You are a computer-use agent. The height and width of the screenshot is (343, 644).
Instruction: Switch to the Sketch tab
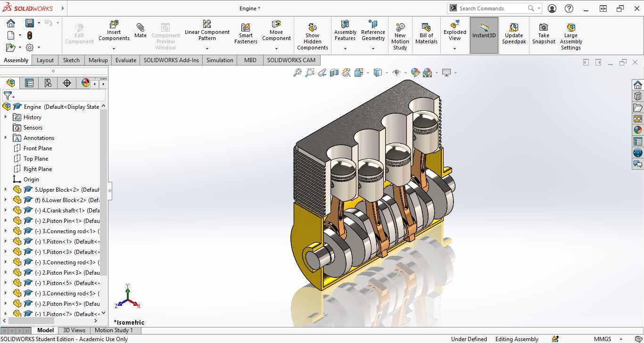tap(71, 60)
